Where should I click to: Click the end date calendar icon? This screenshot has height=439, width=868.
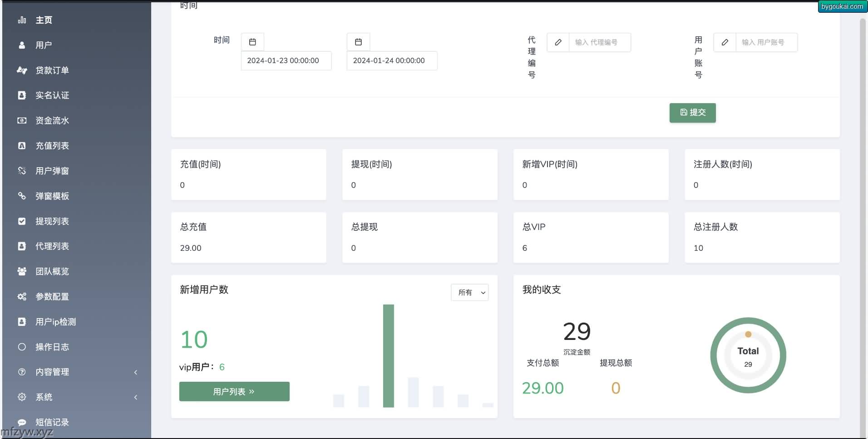358,42
